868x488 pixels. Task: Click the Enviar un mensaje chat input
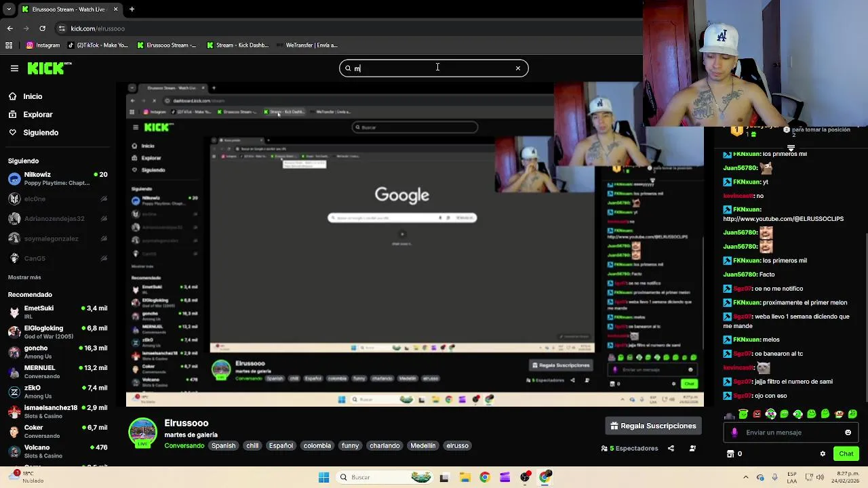click(x=790, y=432)
